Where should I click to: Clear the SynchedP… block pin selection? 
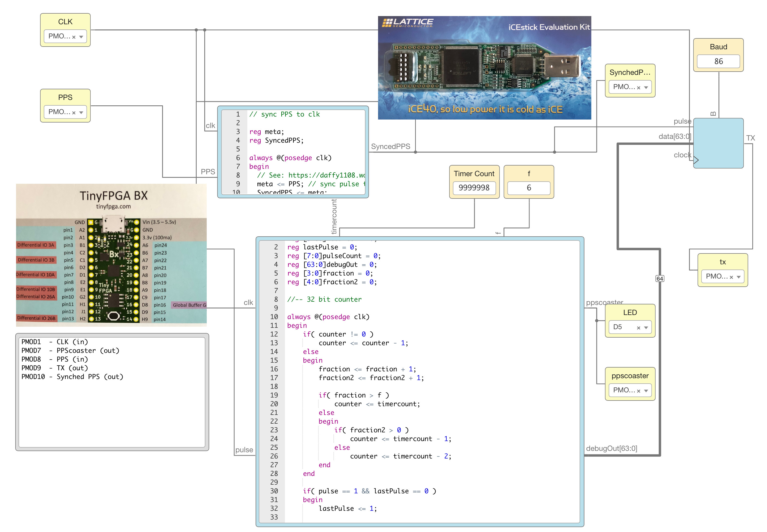tap(639, 88)
